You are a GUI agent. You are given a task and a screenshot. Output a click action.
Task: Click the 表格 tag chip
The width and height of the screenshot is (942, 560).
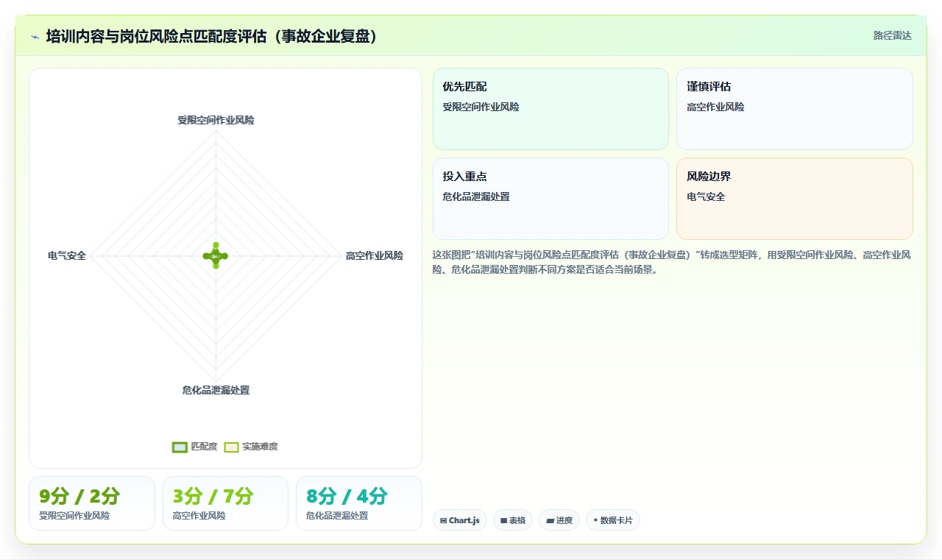[513, 520]
